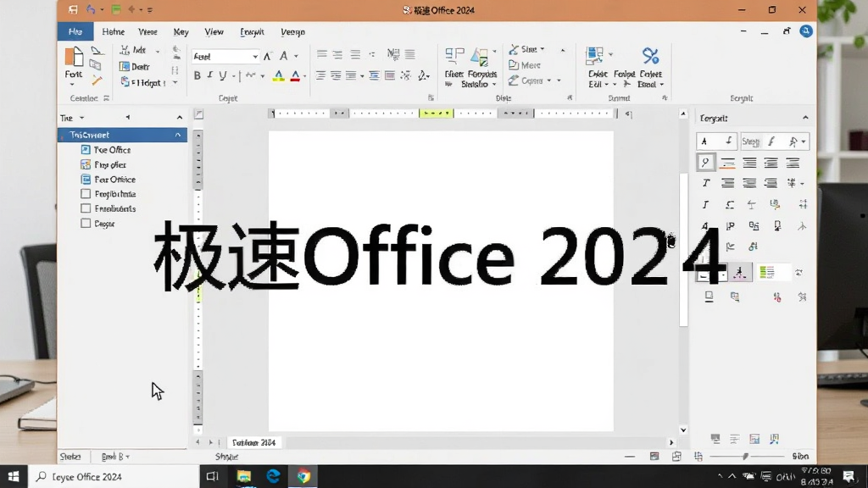
Task: Open the Windows Start menu
Action: click(x=14, y=476)
